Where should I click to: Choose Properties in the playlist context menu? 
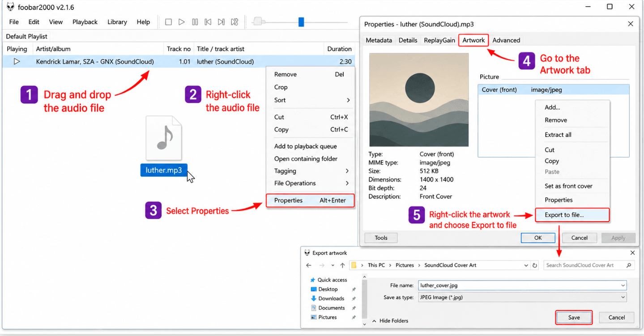310,200
